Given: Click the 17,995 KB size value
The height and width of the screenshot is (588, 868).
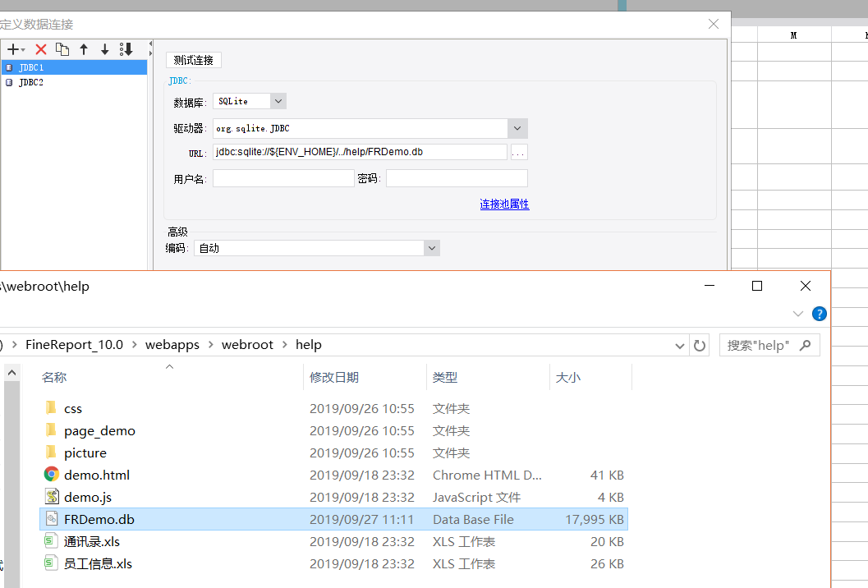Looking at the screenshot, I should [x=595, y=519].
